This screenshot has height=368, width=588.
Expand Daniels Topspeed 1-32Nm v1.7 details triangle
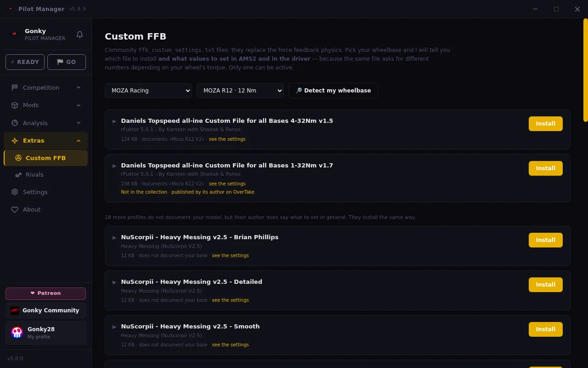point(114,166)
